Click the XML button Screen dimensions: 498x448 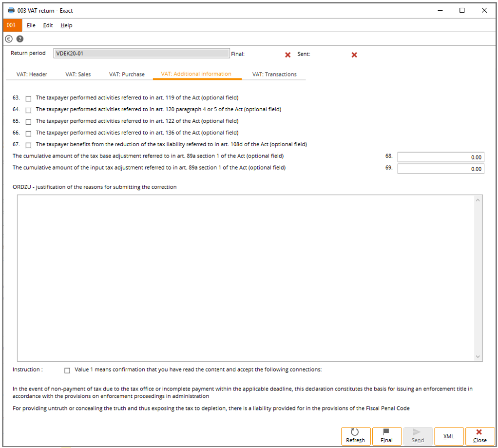point(449,436)
